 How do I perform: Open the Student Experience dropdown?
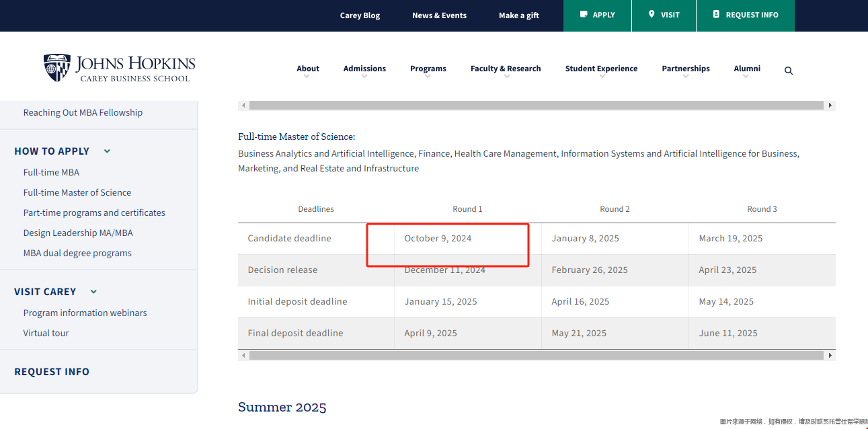point(601,69)
